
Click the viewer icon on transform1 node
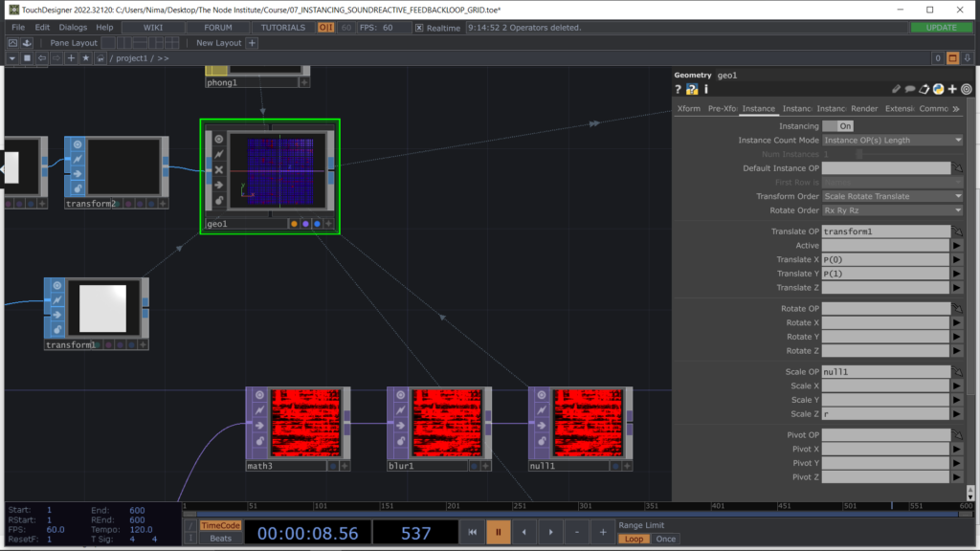tap(56, 285)
